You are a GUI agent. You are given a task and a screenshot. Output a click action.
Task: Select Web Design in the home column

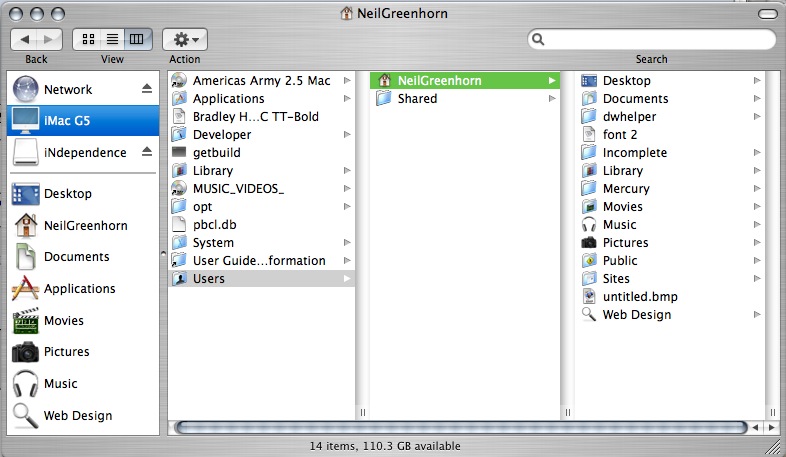[x=671, y=315]
